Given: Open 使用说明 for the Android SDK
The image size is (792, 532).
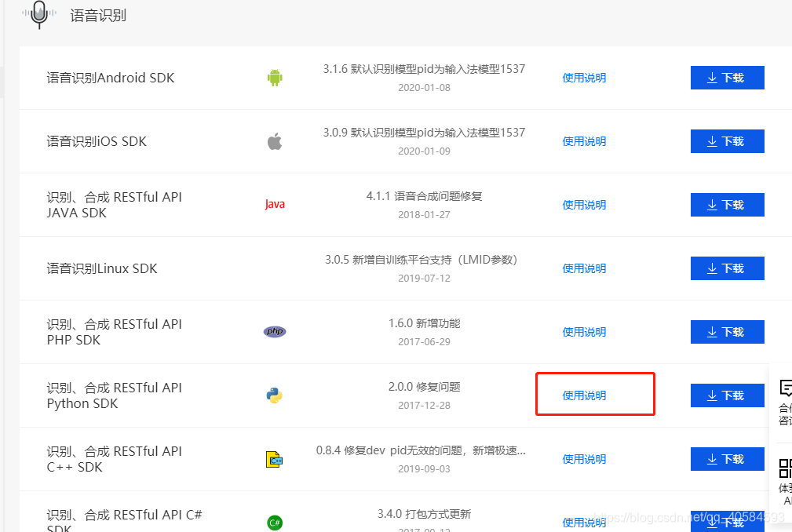Looking at the screenshot, I should click(584, 78).
